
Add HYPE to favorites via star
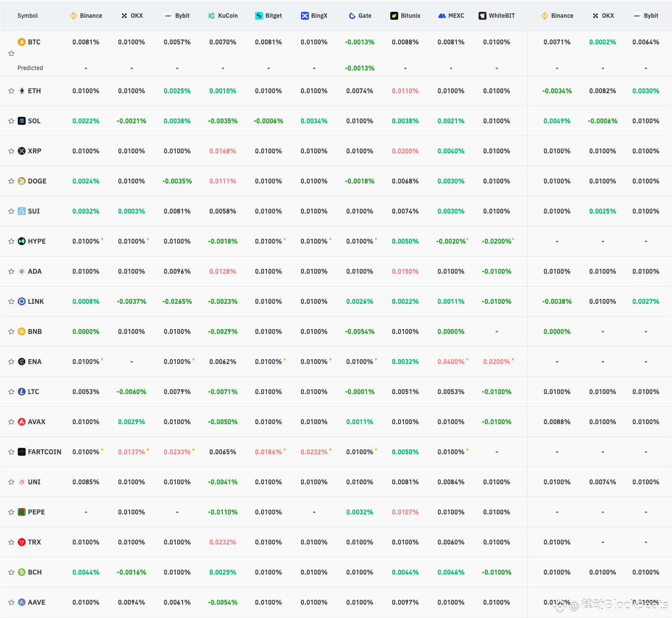(11, 241)
